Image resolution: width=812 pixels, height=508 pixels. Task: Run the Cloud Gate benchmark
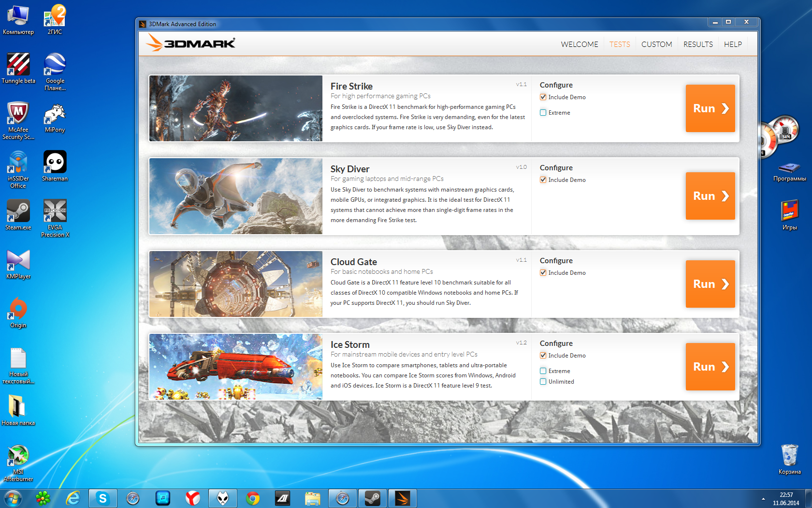(x=710, y=284)
